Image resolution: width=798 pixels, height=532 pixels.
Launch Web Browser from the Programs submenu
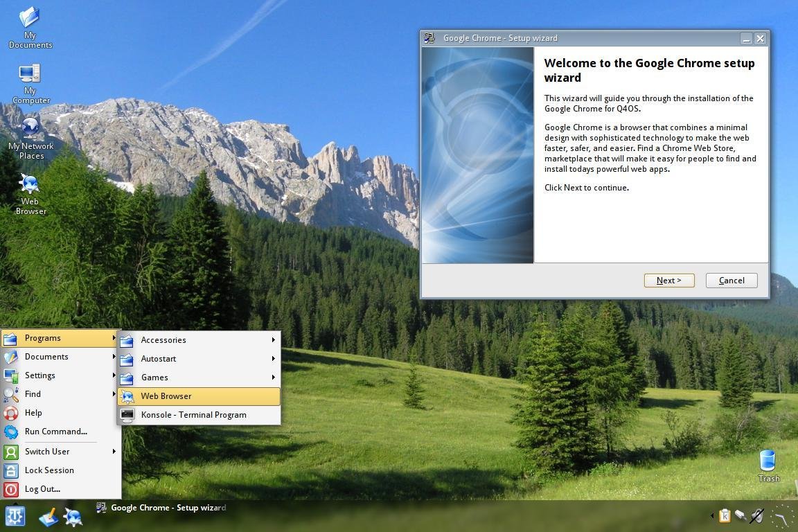click(x=199, y=397)
